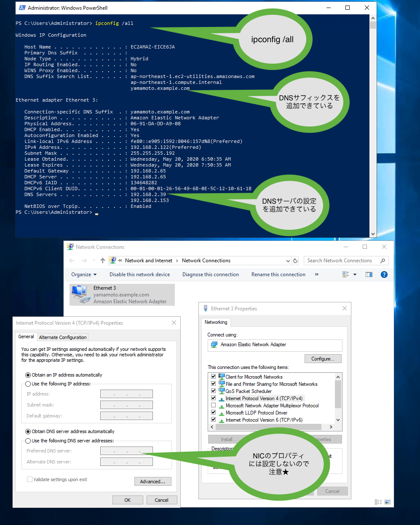This screenshot has height=525, width=420.
Task: Switch to Alternate Configuration tab
Action: 63,337
